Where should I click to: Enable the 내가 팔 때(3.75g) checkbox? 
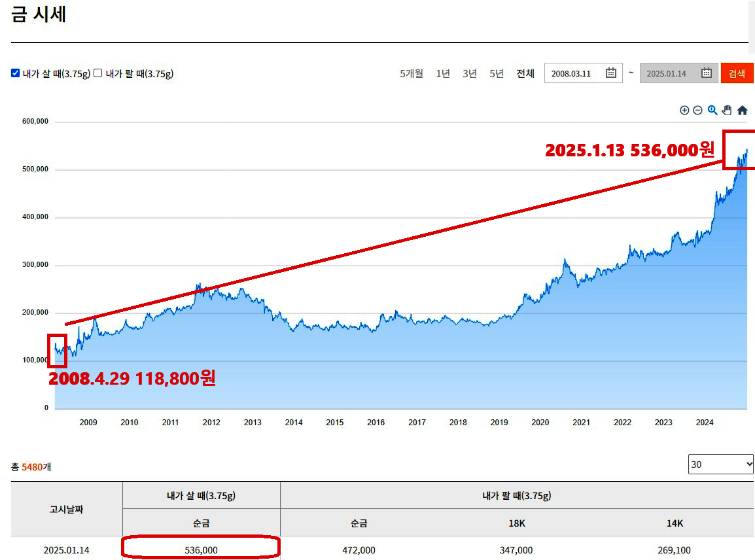pyautogui.click(x=98, y=73)
